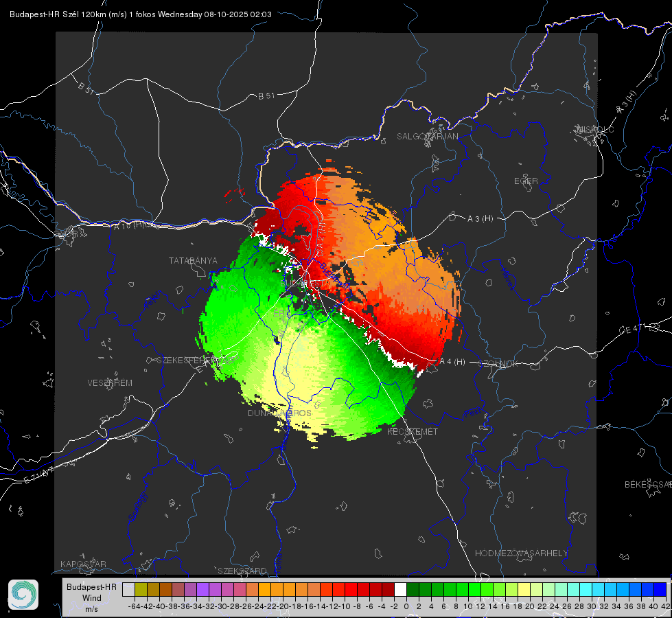This screenshot has width=672, height=618.
Task: Click the '20' legend tick value
Action: (530, 606)
